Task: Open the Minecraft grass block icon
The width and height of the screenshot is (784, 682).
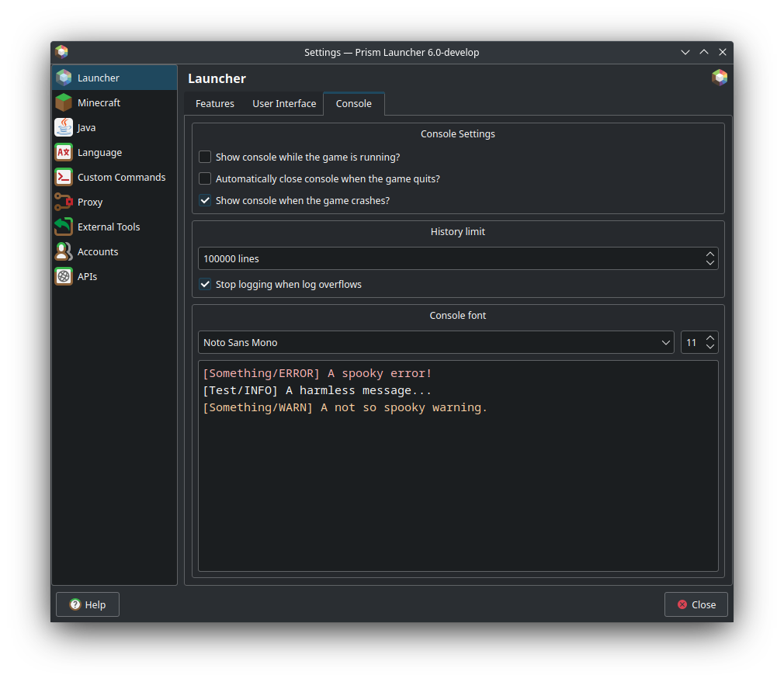Action: 64,102
